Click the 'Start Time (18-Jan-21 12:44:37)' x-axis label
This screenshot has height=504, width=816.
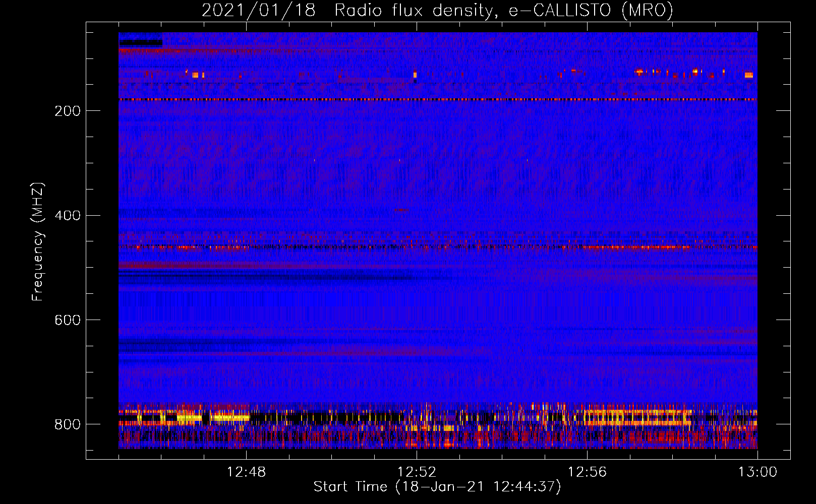pyautogui.click(x=437, y=487)
